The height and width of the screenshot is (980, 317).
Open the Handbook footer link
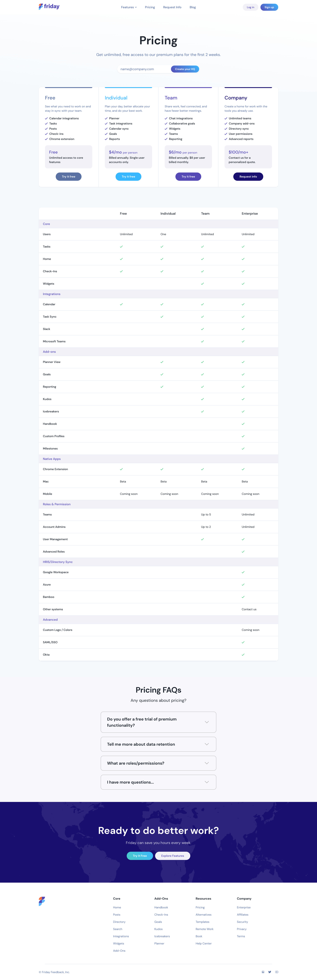click(161, 907)
